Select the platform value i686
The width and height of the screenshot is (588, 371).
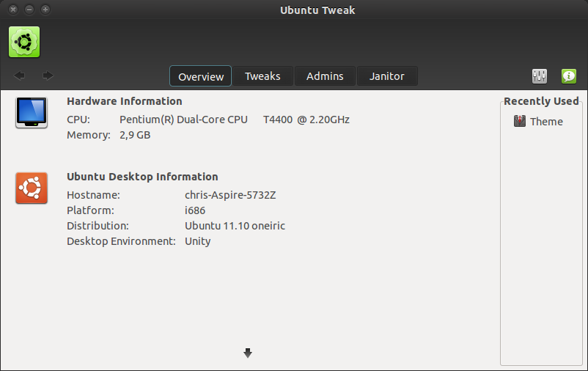click(195, 210)
